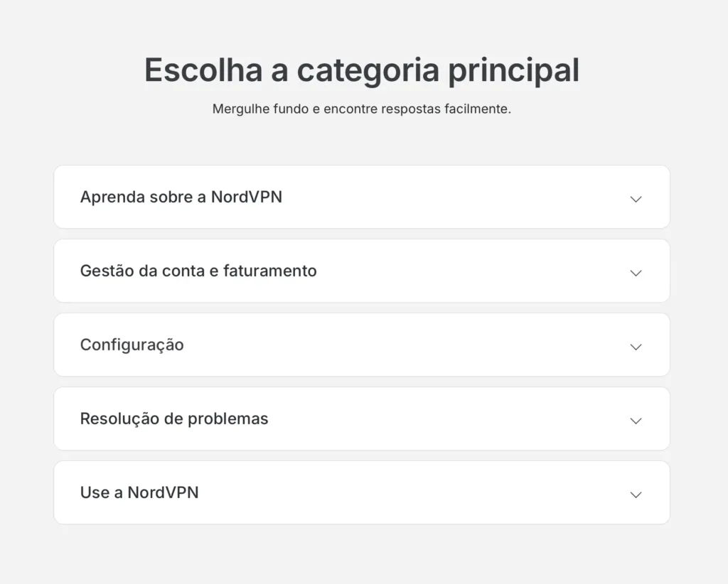Image resolution: width=728 pixels, height=584 pixels.
Task: Expand the Aprenda sobre a NordVPN category
Action: (362, 197)
